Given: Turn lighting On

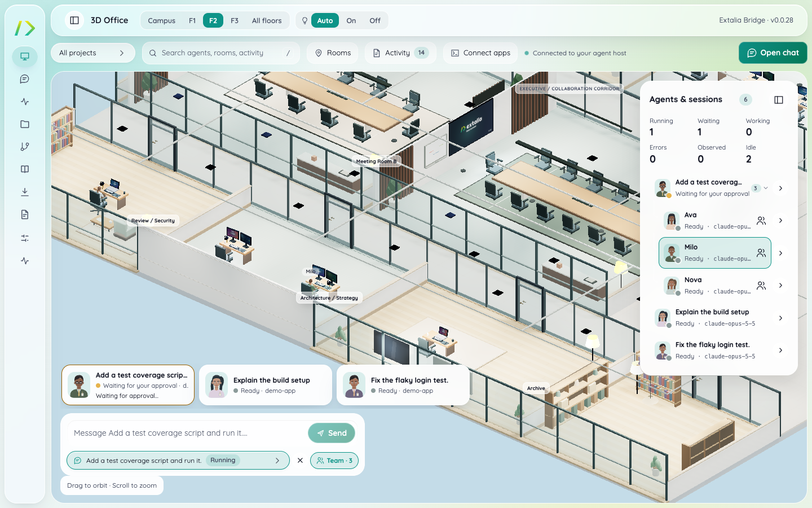Looking at the screenshot, I should tap(351, 21).
